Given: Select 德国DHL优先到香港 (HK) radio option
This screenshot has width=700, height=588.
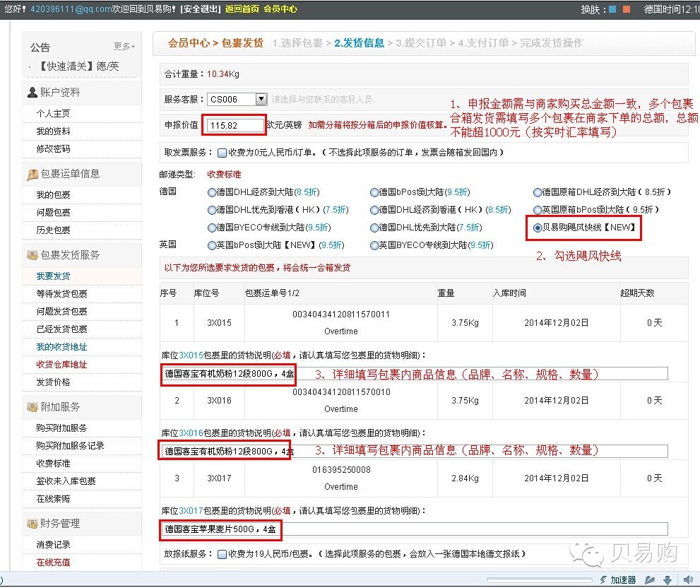Looking at the screenshot, I should [x=212, y=210].
